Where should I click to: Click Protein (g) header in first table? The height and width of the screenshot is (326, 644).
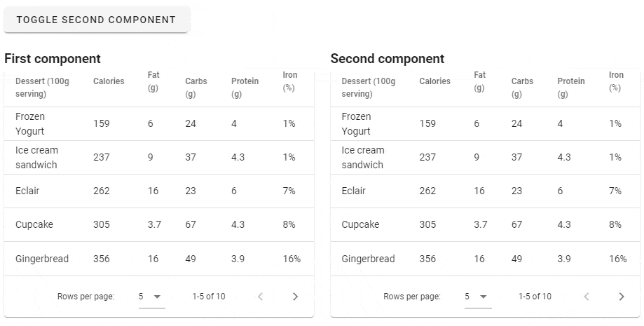coord(245,88)
